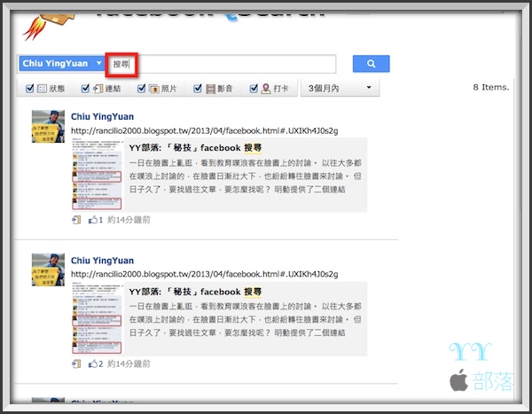
Task: Click 約14分鐘前 timestamp on second post
Action: tap(129, 363)
